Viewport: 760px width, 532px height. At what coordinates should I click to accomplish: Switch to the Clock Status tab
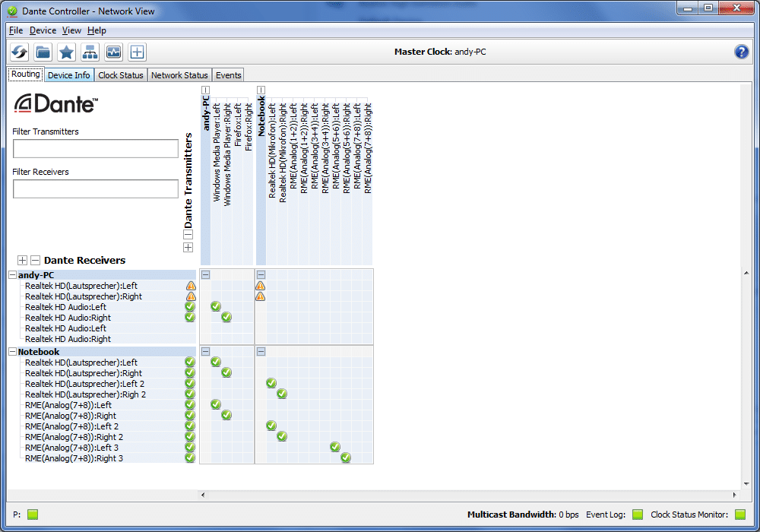pyautogui.click(x=120, y=75)
